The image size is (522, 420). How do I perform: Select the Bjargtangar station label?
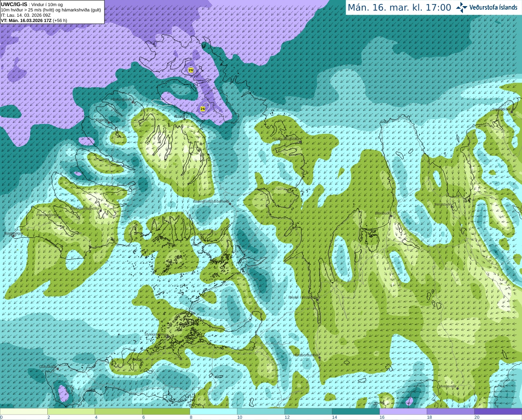[13, 233]
